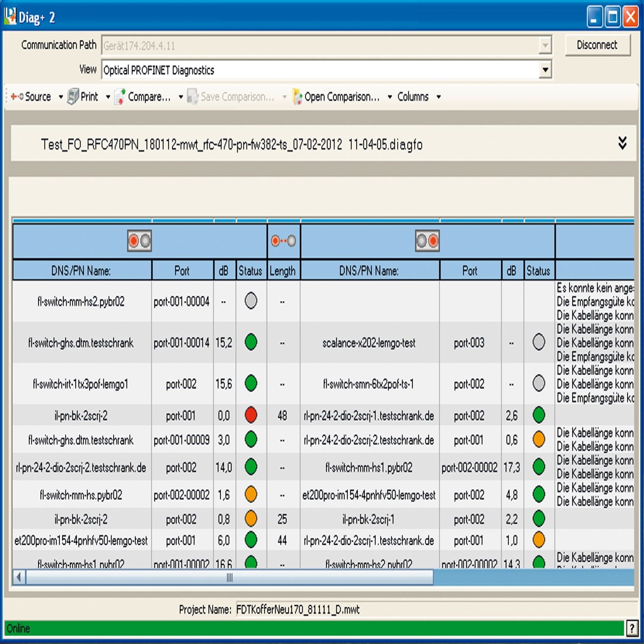Click the Source connection icon
Image resolution: width=644 pixels, height=644 pixels.
tap(17, 97)
